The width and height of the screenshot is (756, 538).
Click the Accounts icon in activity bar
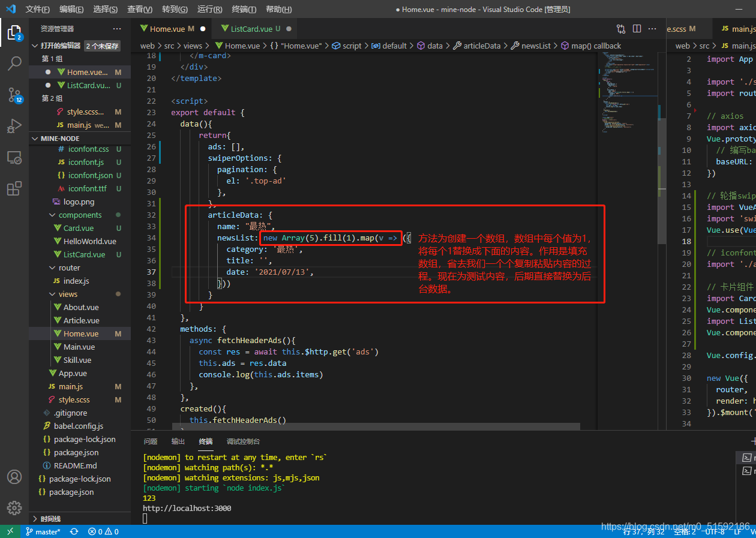pyautogui.click(x=14, y=477)
